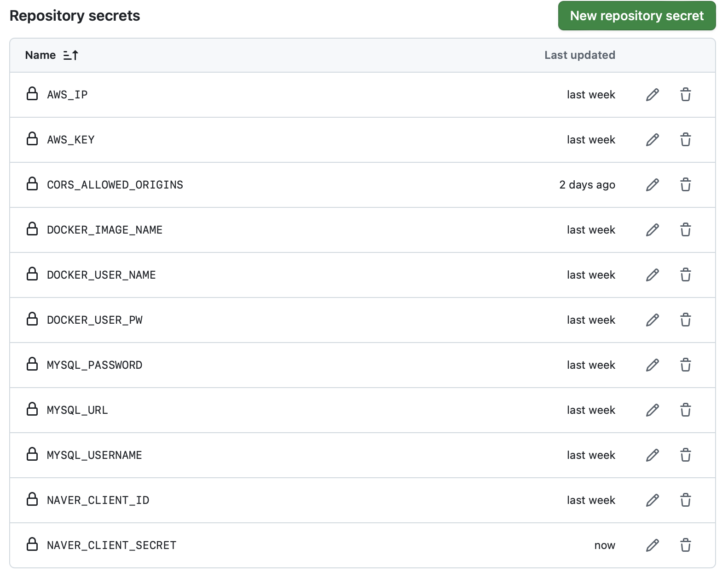Click the lock icon beside MYSQL_URL
728x572 pixels.
pos(32,409)
